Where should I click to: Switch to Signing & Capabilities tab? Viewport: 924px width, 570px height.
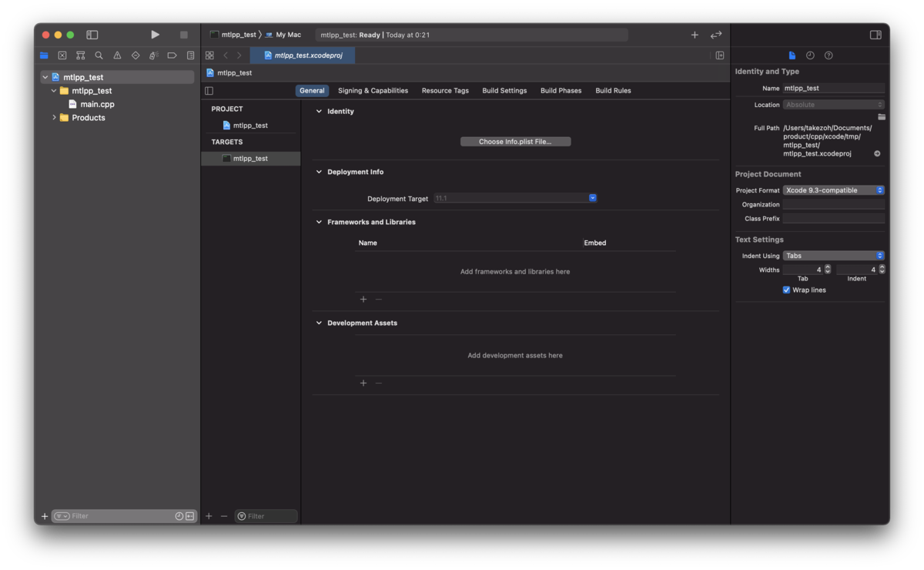[x=373, y=91]
